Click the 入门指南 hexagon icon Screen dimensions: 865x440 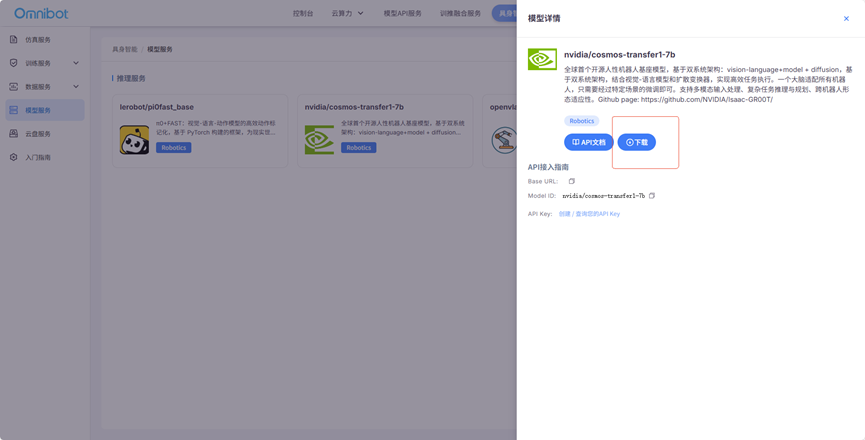coord(14,157)
